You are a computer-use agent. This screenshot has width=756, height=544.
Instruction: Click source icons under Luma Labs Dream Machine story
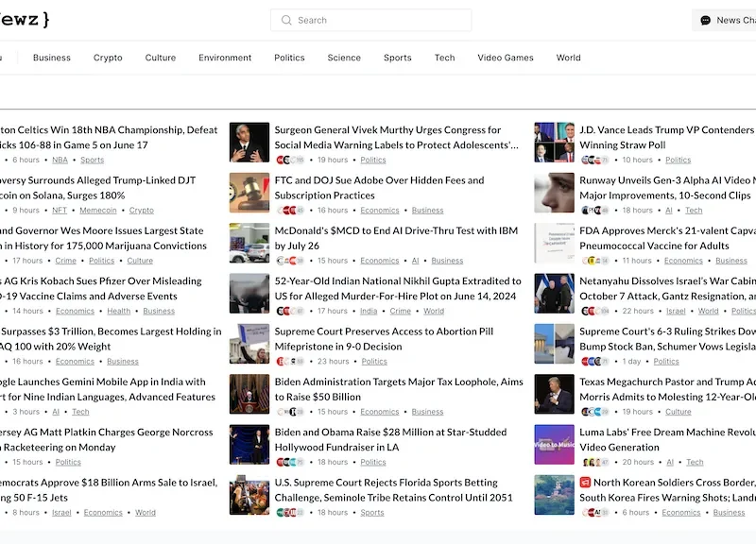(595, 462)
